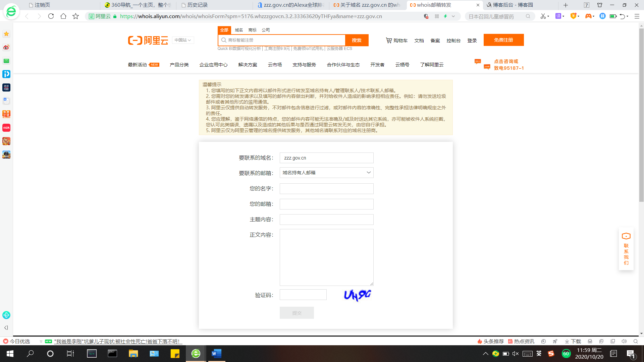The image size is (644, 362).
Task: Click the page vertical scrollbar
Action: point(641,114)
